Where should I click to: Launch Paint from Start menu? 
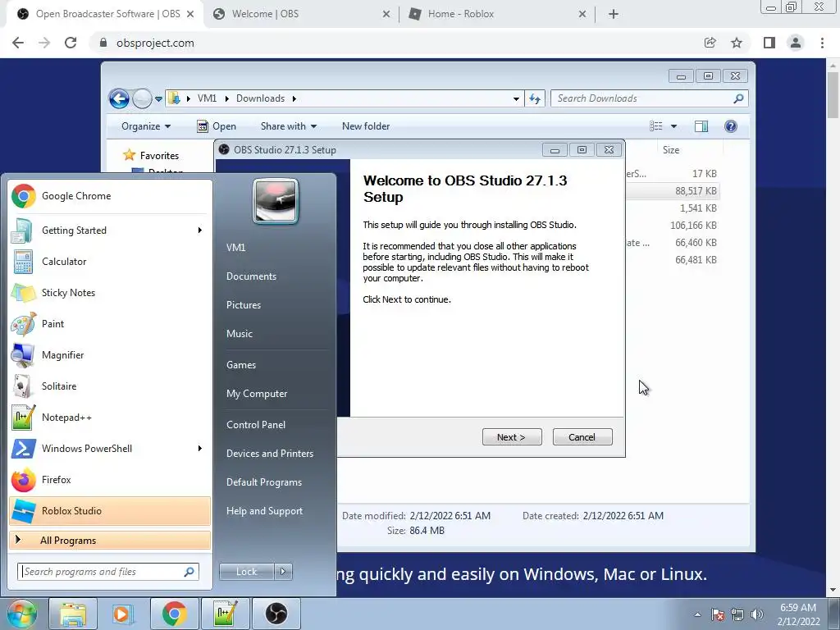(x=110, y=323)
